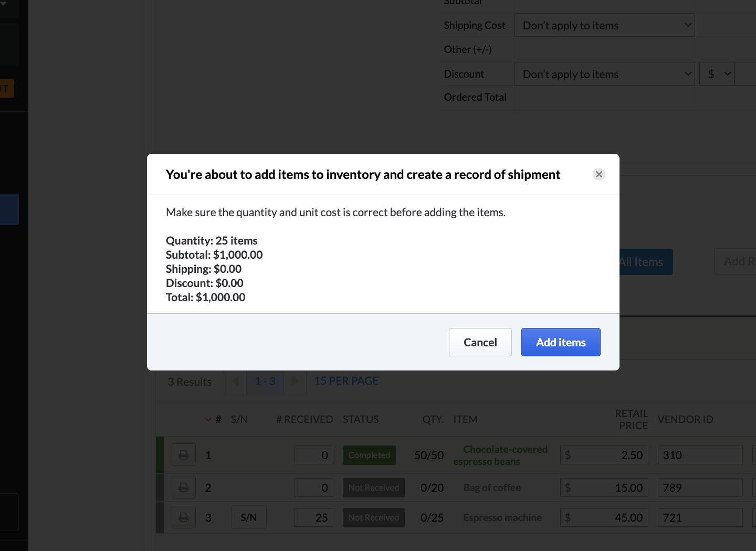Print label for Bag of coffee row
Viewport: 756px width, 551px height.
(184, 488)
